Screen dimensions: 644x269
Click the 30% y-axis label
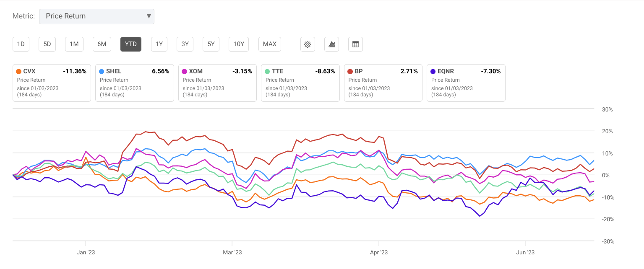click(x=607, y=110)
